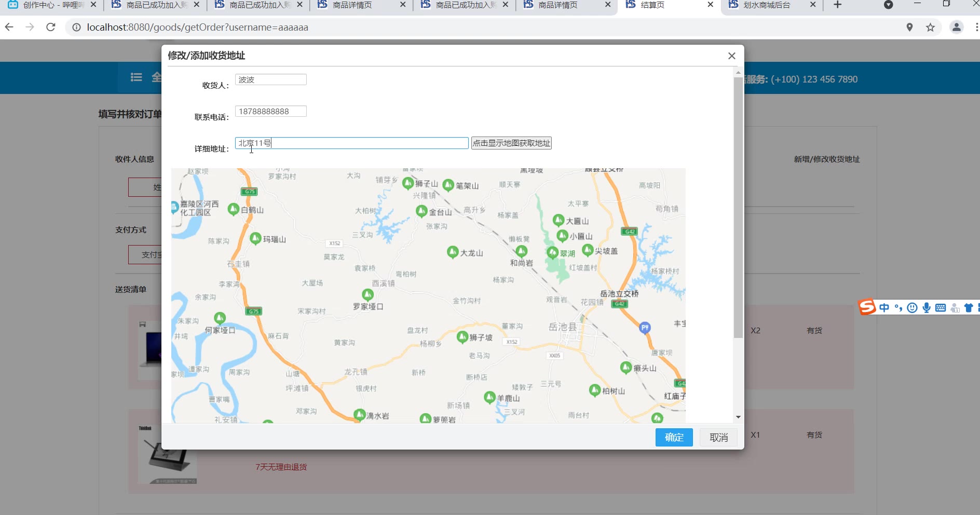
Task: Click the 嘉陵区河西化工园区 map marker
Action: click(175, 208)
